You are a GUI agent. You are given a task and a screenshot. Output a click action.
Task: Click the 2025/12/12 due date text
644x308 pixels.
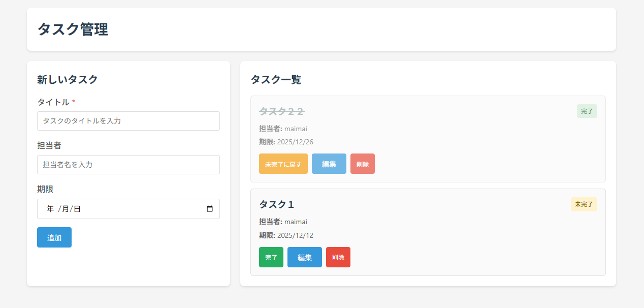[295, 235]
